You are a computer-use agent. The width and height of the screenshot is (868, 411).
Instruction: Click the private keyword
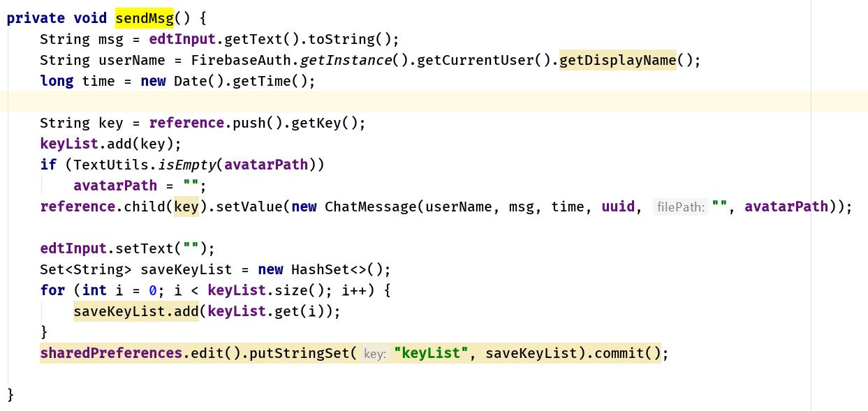(36, 18)
